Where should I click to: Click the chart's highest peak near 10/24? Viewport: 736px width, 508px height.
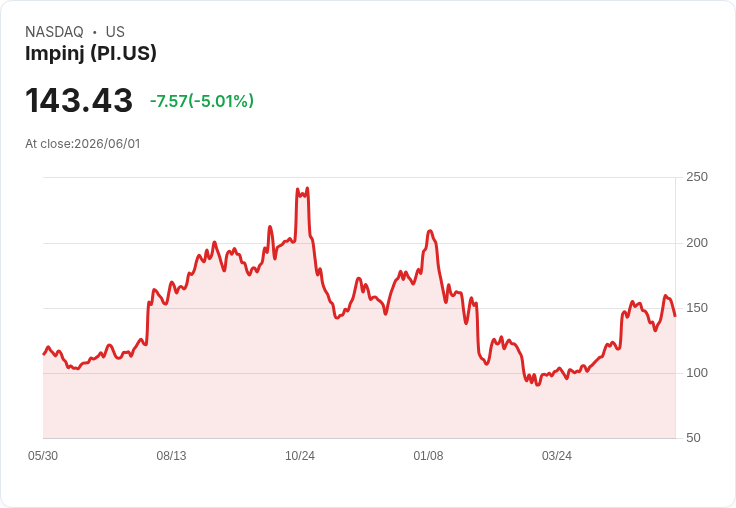tap(307, 189)
